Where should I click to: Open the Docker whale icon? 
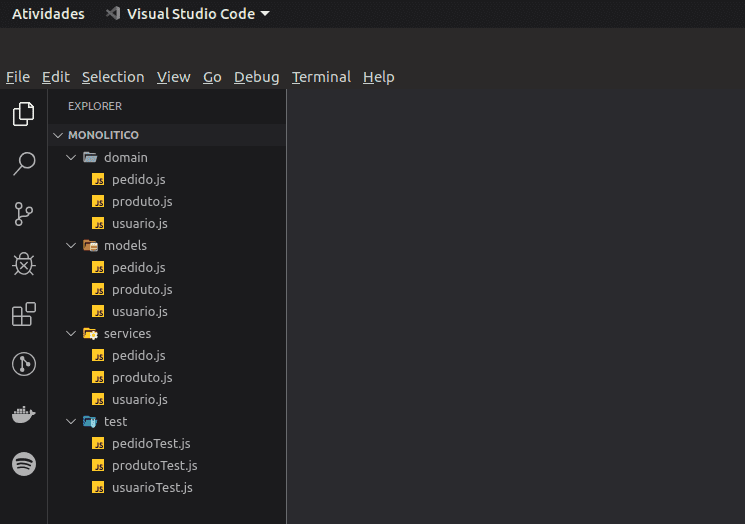[x=24, y=414]
